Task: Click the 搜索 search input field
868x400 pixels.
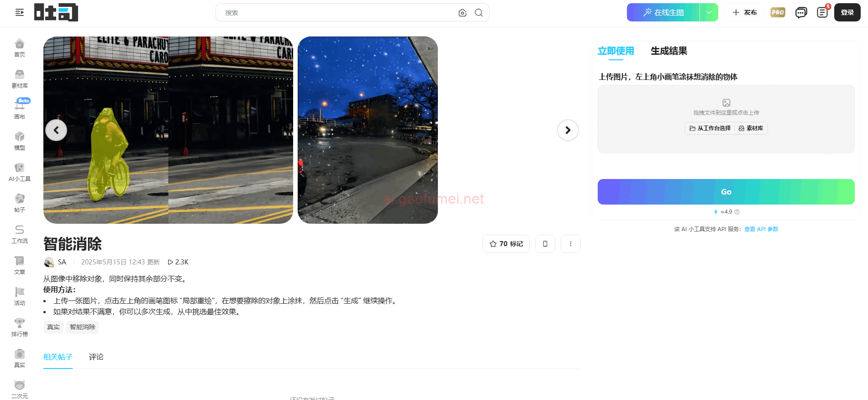Action: [x=338, y=13]
